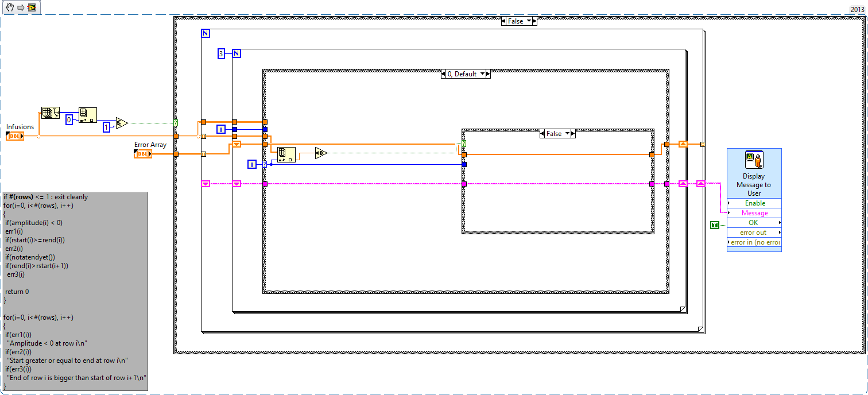Go to next case on 0, Default selector
The height and width of the screenshot is (395, 868).
(x=488, y=74)
